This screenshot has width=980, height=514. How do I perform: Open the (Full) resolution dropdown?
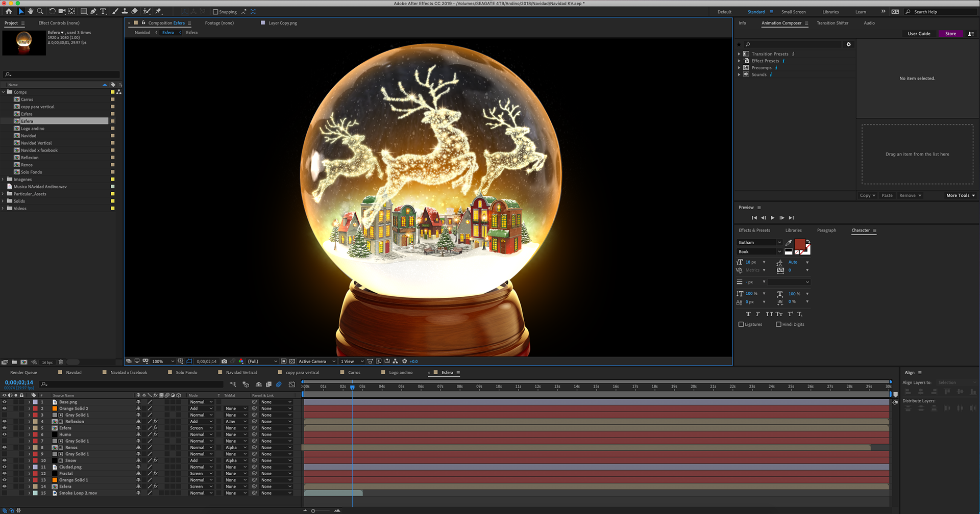click(262, 361)
